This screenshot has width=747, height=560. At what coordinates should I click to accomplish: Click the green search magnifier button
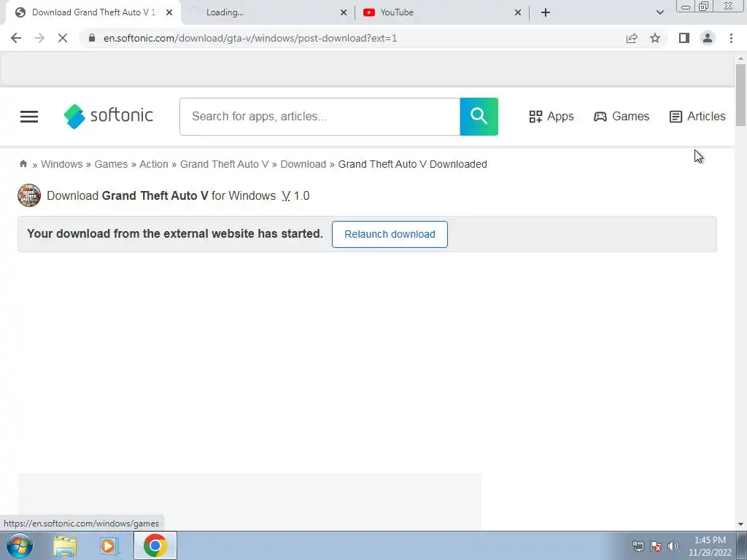tap(479, 117)
